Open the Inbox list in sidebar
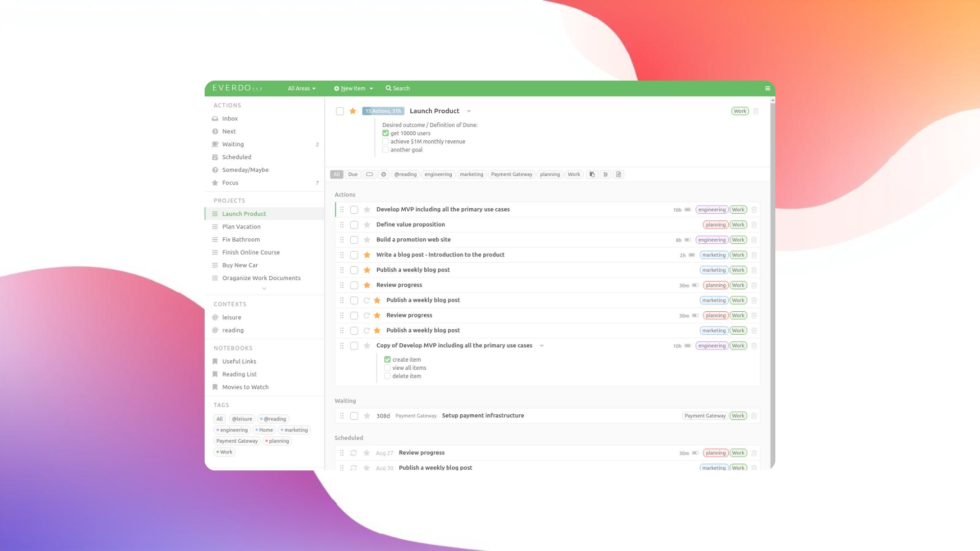The width and height of the screenshot is (980, 551). pyautogui.click(x=230, y=118)
